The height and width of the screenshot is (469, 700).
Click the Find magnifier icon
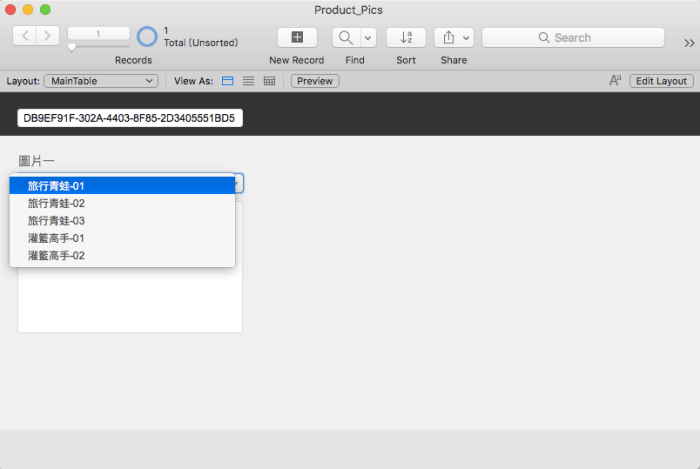point(345,38)
